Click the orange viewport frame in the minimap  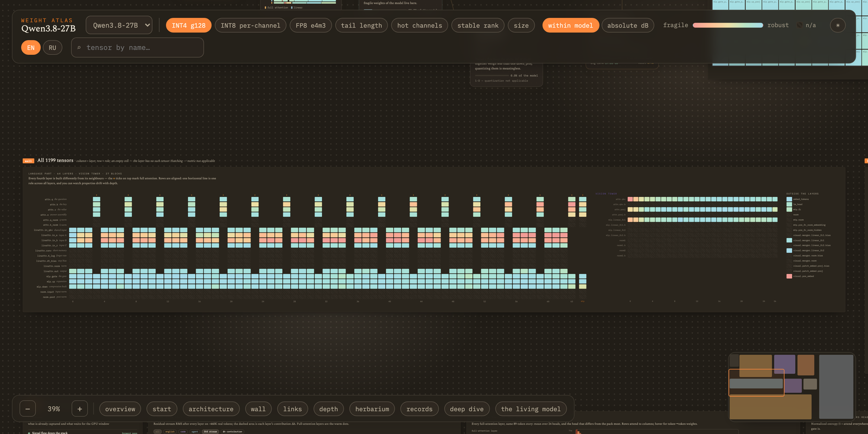756,382
